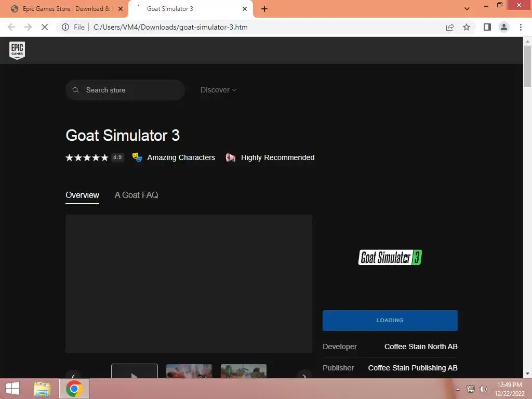Expand the Discover dropdown

click(x=218, y=90)
